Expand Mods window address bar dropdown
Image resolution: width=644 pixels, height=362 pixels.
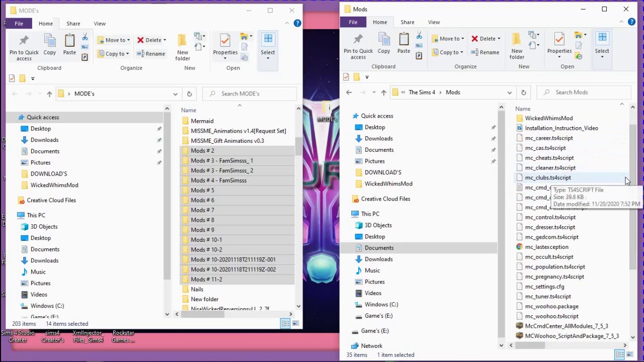[509, 93]
